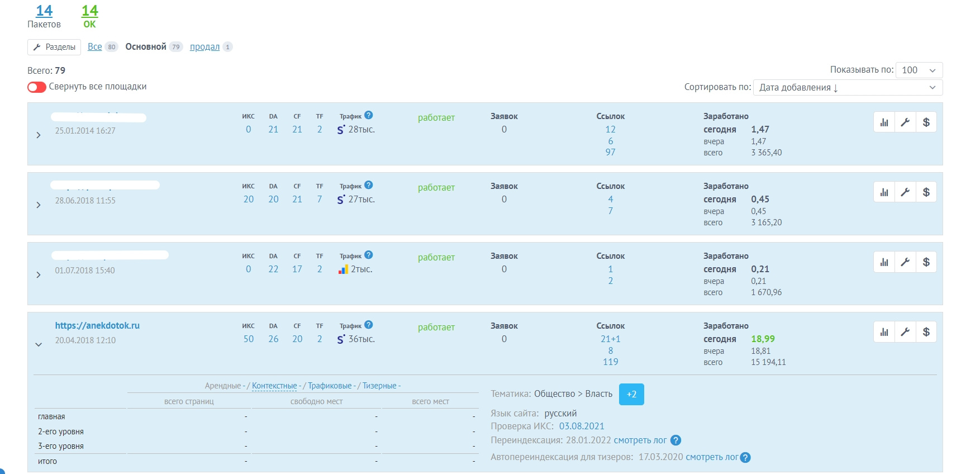Image resolution: width=980 pixels, height=474 pixels.
Task: Click the 'Разделы' button
Action: (54, 47)
